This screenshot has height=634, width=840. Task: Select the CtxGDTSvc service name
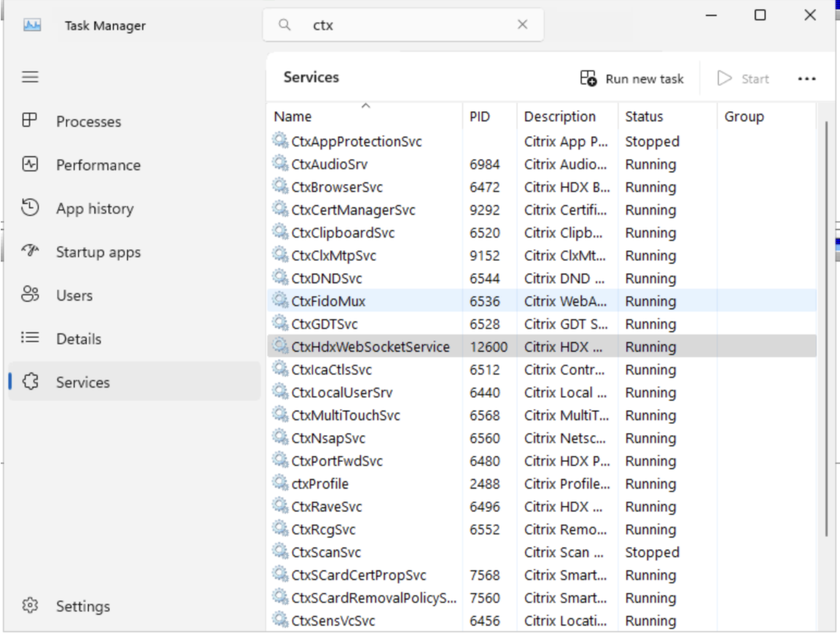324,324
